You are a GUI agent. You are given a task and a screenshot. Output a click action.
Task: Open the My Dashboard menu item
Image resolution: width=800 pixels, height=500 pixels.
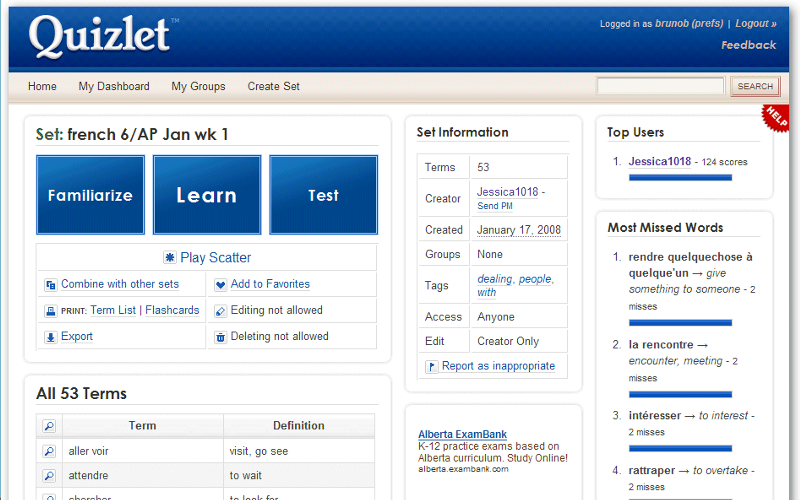pyautogui.click(x=114, y=87)
